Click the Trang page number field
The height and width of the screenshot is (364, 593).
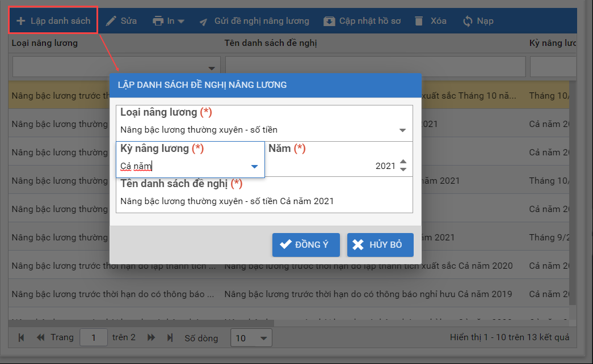pos(93,338)
